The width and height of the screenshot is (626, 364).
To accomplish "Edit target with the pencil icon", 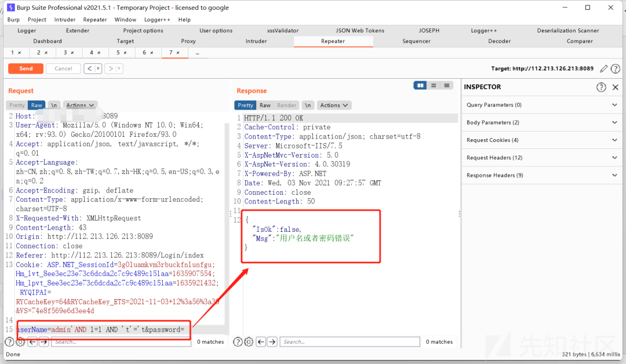I will (603, 68).
